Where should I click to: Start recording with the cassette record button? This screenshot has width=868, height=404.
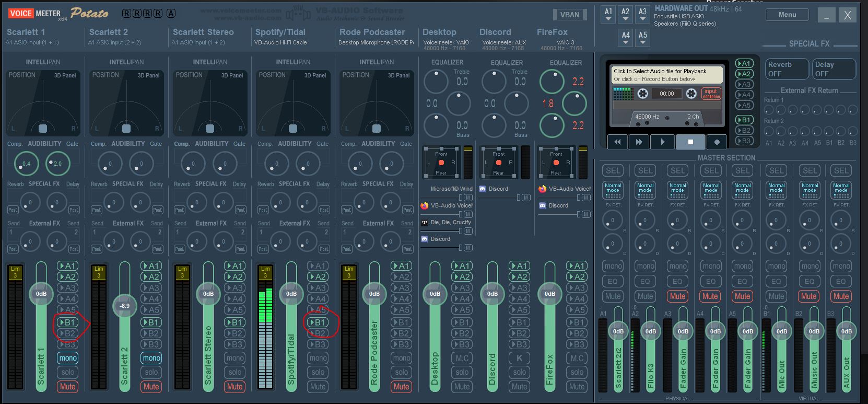(x=717, y=142)
